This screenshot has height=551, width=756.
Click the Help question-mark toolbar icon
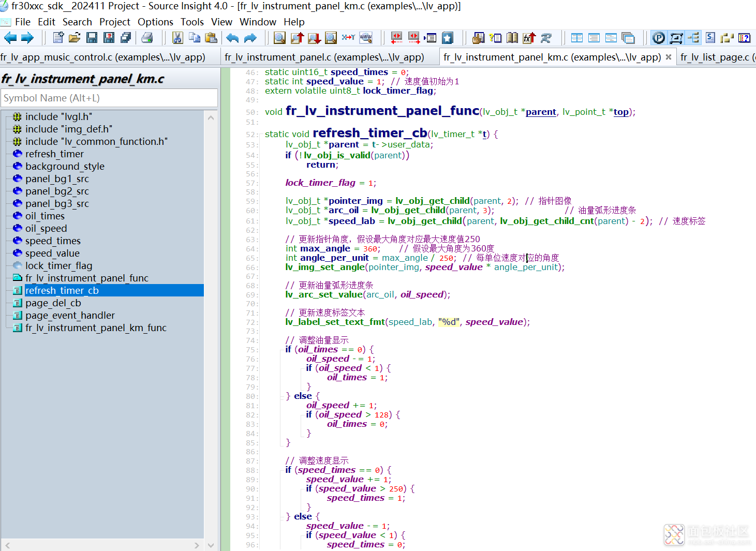click(745, 38)
